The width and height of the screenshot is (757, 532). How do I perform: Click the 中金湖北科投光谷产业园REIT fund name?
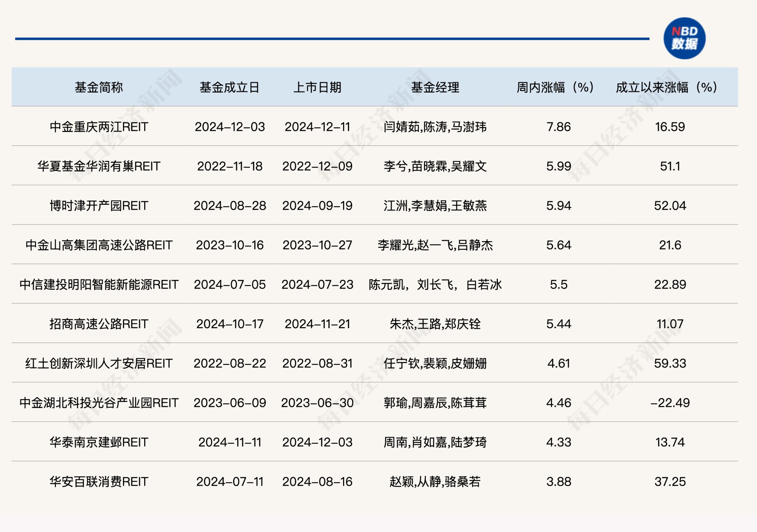pyautogui.click(x=99, y=403)
